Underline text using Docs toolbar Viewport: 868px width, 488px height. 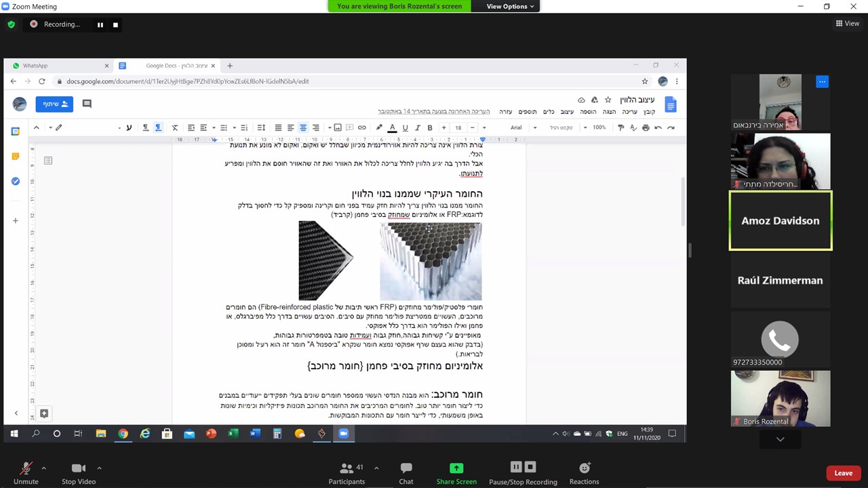tap(405, 127)
